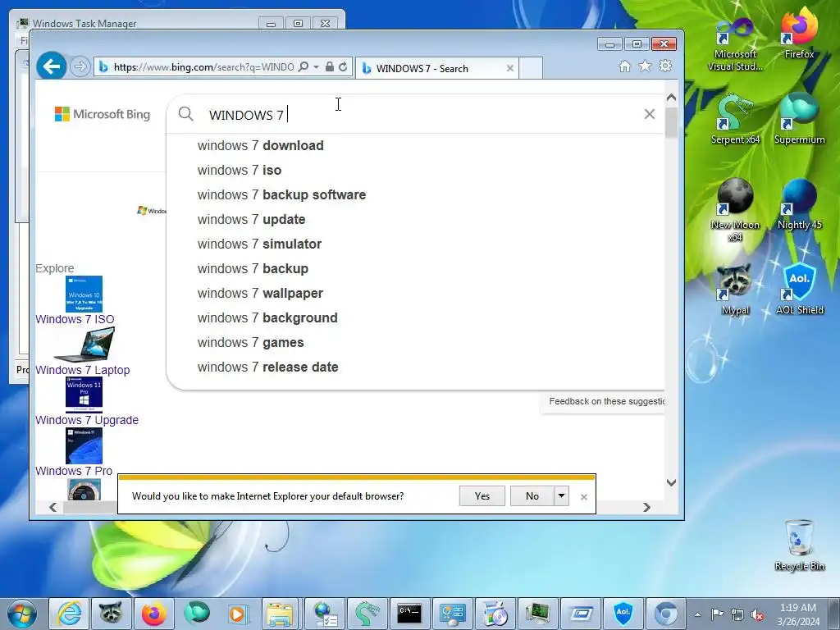Open the address bar dropdown arrow
840x630 pixels.
click(x=316, y=67)
